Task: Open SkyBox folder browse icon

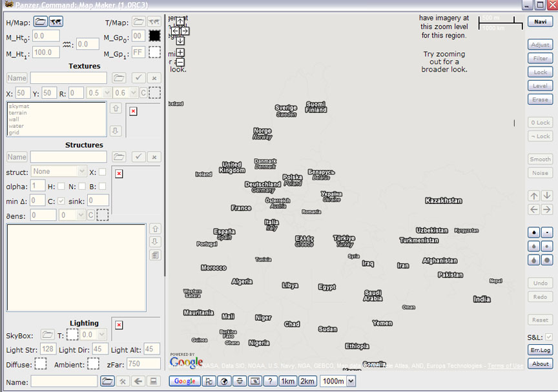Action: click(47, 335)
